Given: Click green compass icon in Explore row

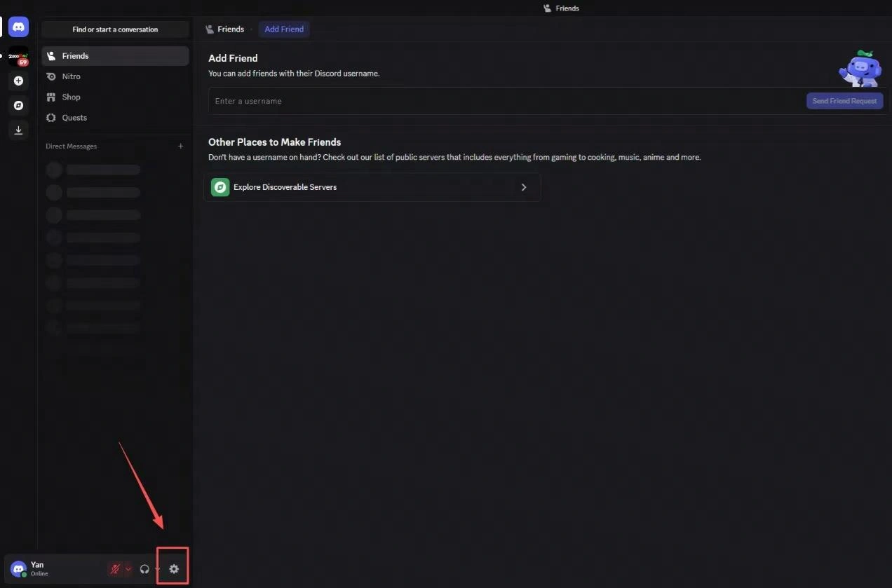Looking at the screenshot, I should pyautogui.click(x=220, y=187).
